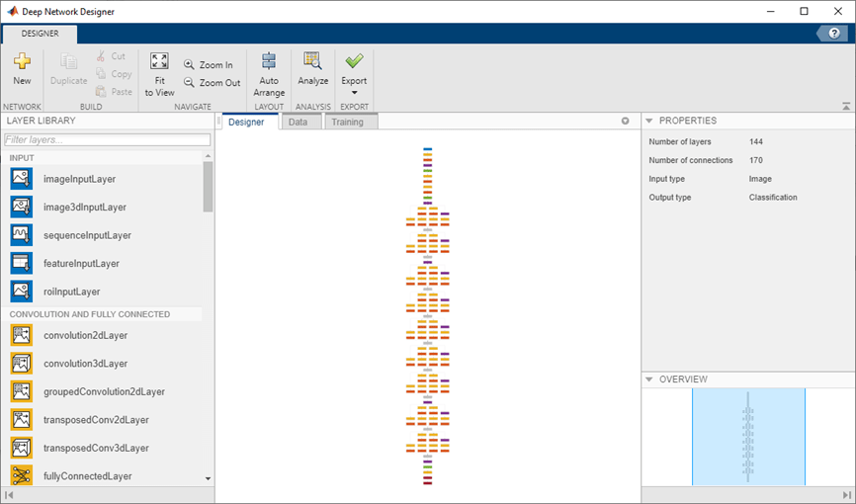Click the layer library scrollbar thumb
Screen dimensions: 856x504
[208, 187]
